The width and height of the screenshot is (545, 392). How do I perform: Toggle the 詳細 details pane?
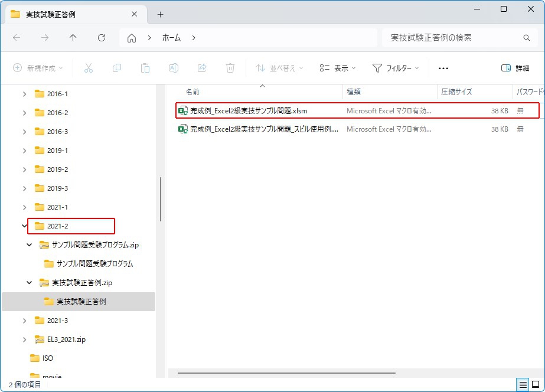(515, 68)
